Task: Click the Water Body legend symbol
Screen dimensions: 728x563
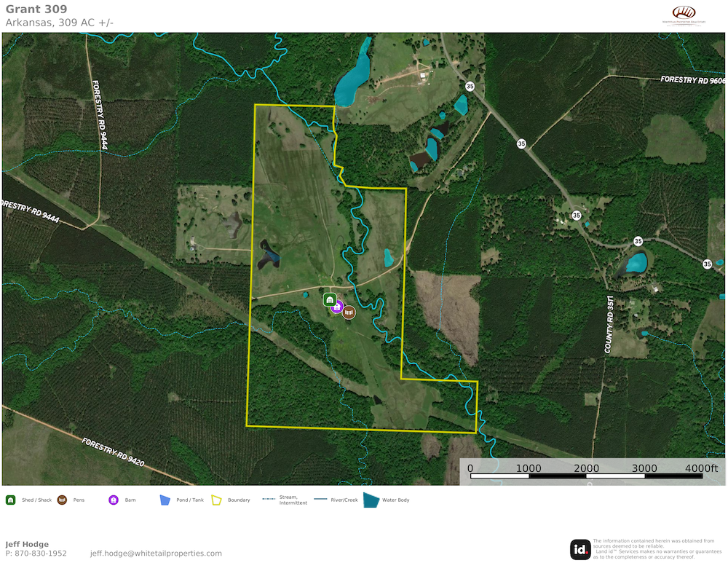Action: click(x=371, y=500)
